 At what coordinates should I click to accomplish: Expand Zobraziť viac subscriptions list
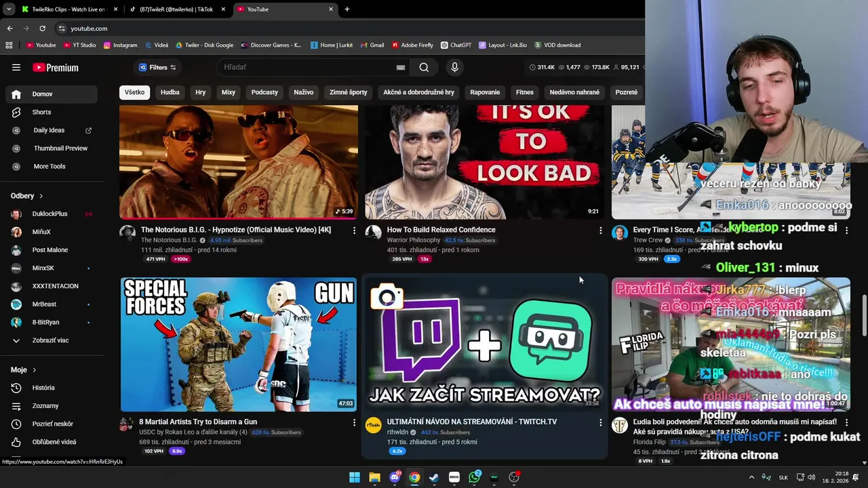(52, 340)
